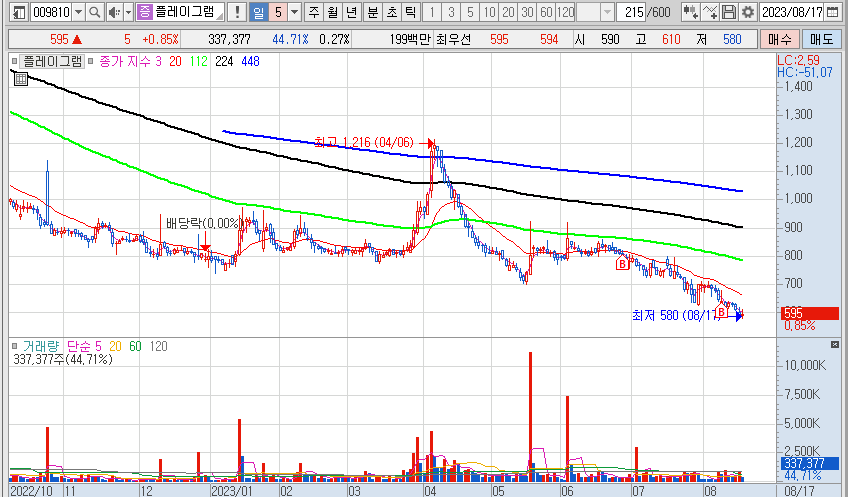Select the 3 interval button
The width and height of the screenshot is (848, 497).
[451, 12]
